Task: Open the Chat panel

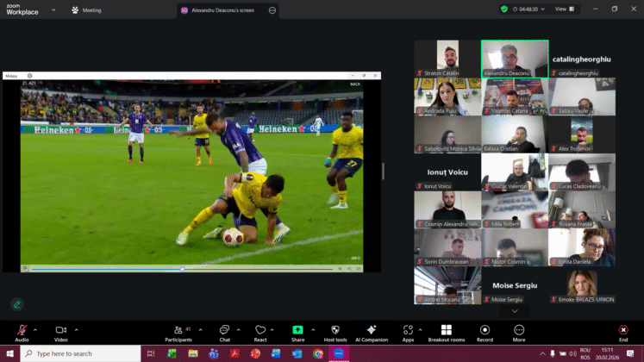Action: coord(223,330)
